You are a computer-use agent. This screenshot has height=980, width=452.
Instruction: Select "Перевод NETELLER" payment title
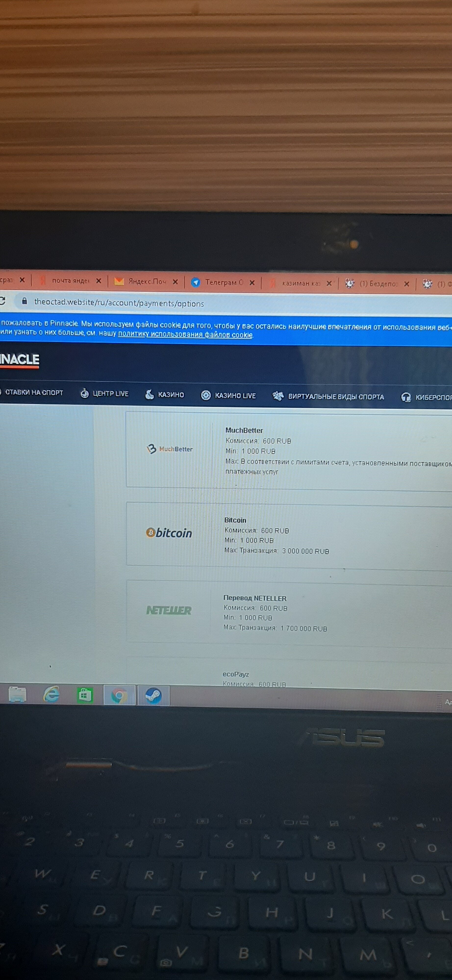coord(255,598)
